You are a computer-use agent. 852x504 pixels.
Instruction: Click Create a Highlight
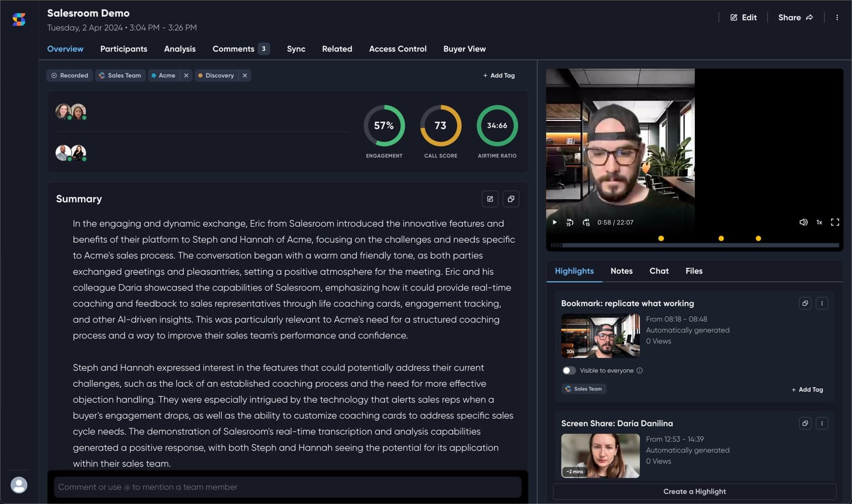[694, 491]
